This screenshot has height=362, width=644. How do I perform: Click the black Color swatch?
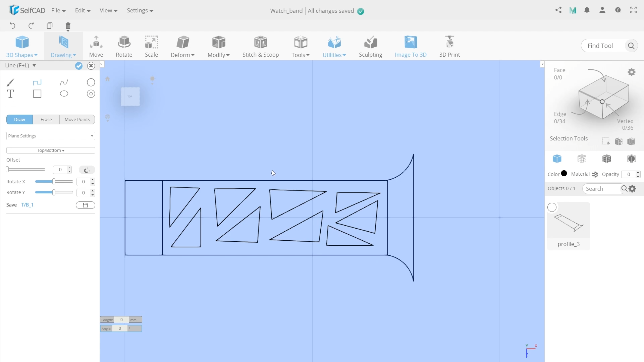pyautogui.click(x=564, y=174)
